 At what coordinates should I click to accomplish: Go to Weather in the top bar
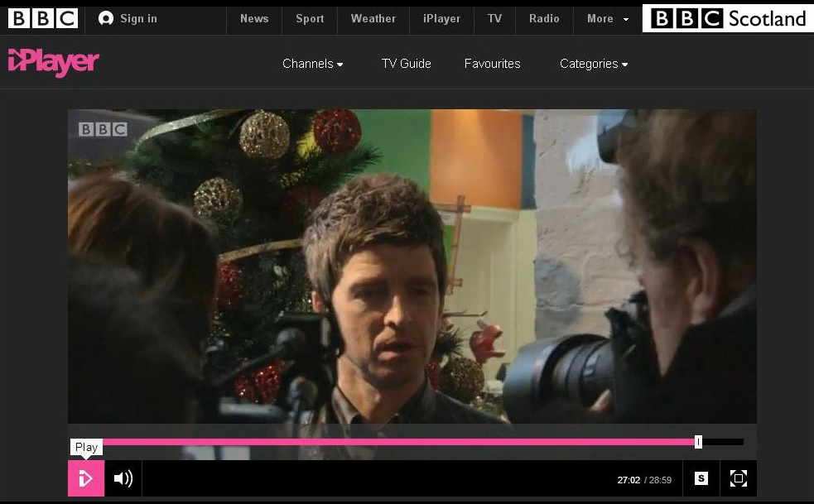click(x=373, y=18)
